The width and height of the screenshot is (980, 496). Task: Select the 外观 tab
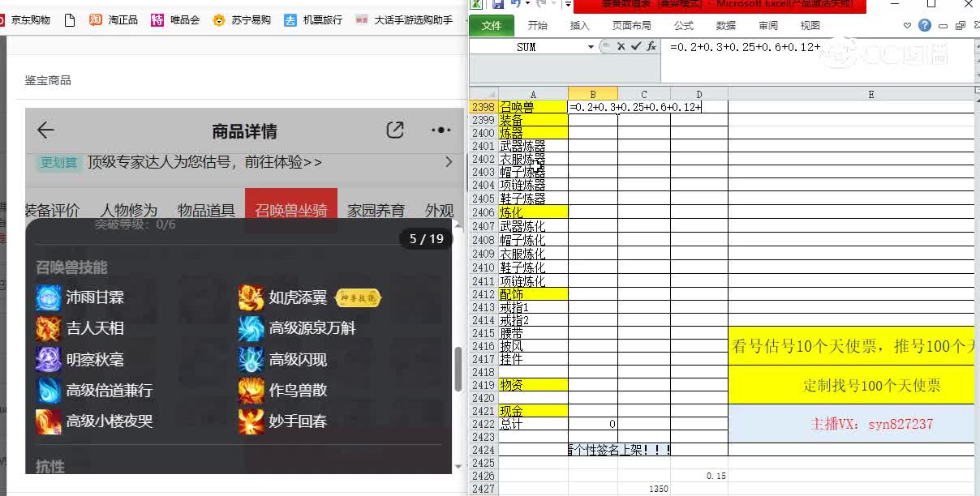point(439,211)
